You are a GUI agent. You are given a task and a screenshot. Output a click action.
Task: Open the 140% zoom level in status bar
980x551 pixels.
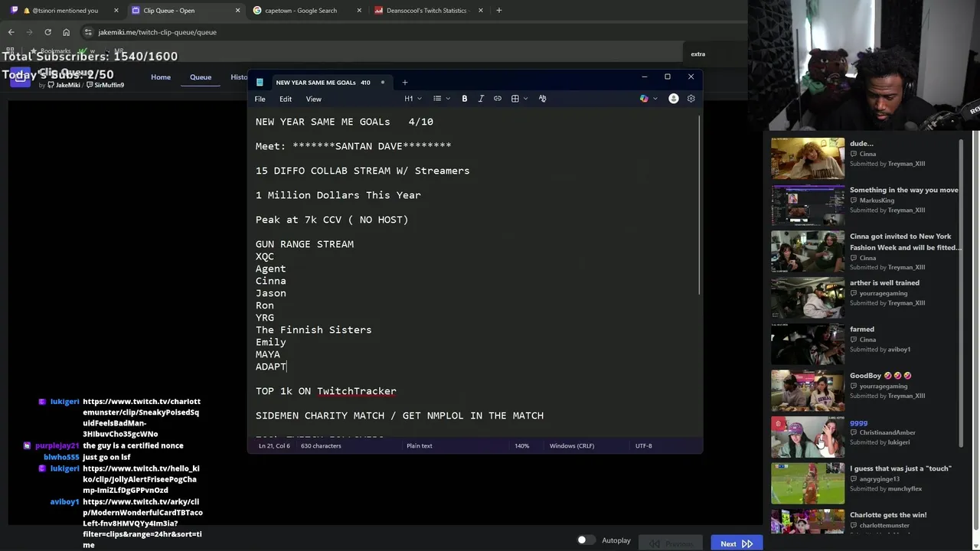pos(521,445)
